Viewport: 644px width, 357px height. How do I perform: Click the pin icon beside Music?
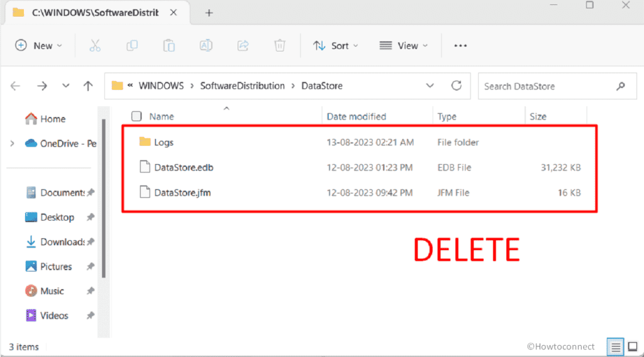(91, 291)
